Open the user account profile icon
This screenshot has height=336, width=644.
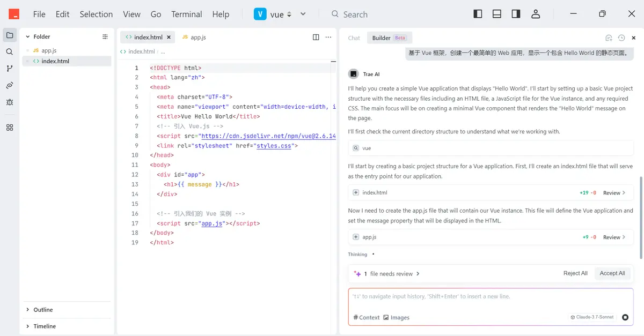tap(535, 14)
